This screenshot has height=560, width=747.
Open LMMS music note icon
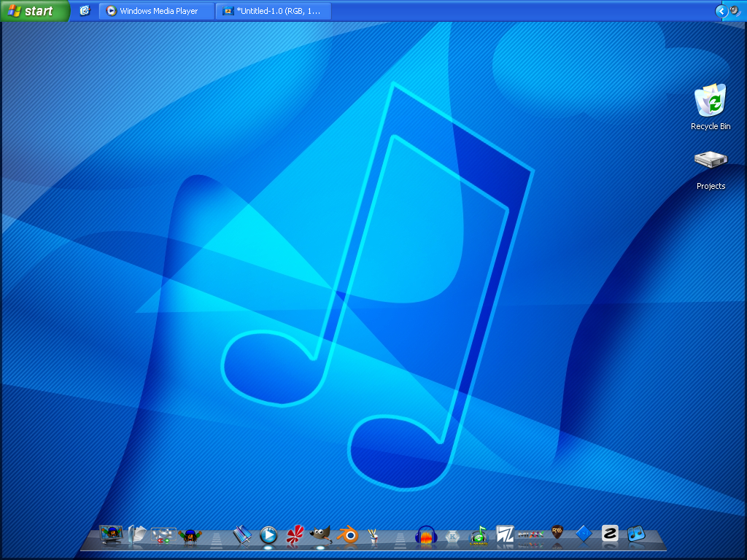(x=479, y=537)
